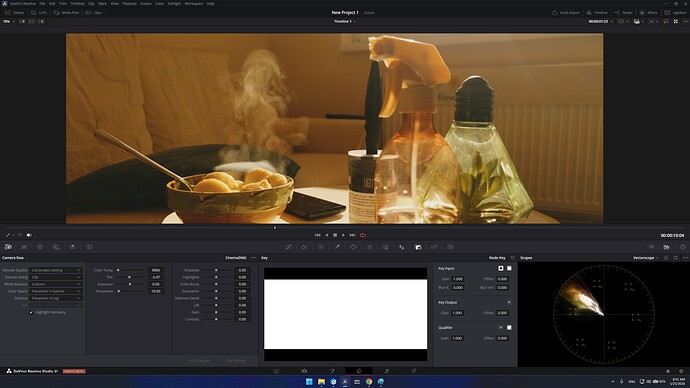Open the File menu
Screen dimensions: 690x388
point(42,4)
